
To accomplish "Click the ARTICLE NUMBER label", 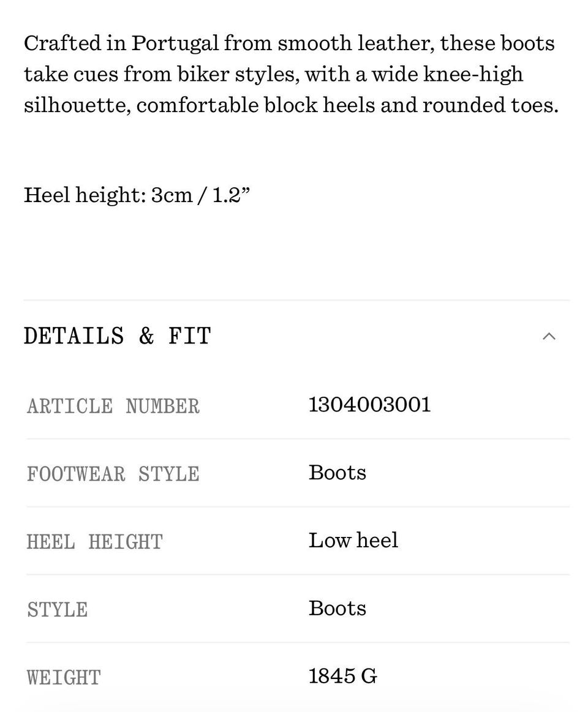I will point(113,406).
